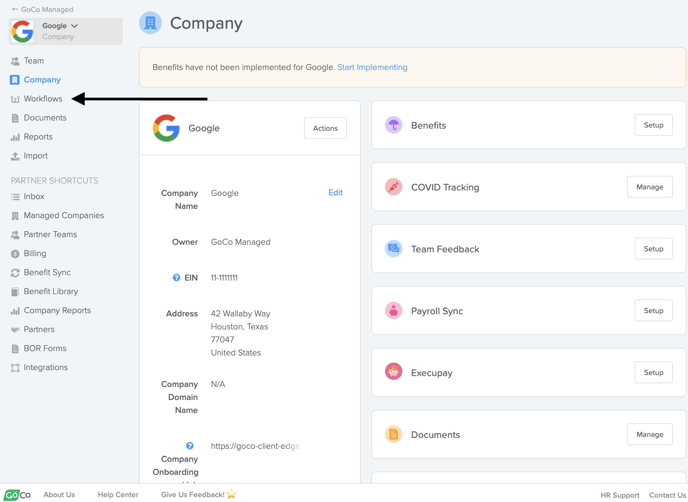Screen dimensions: 688x502
Task: Open the Team menu item
Action: click(34, 61)
